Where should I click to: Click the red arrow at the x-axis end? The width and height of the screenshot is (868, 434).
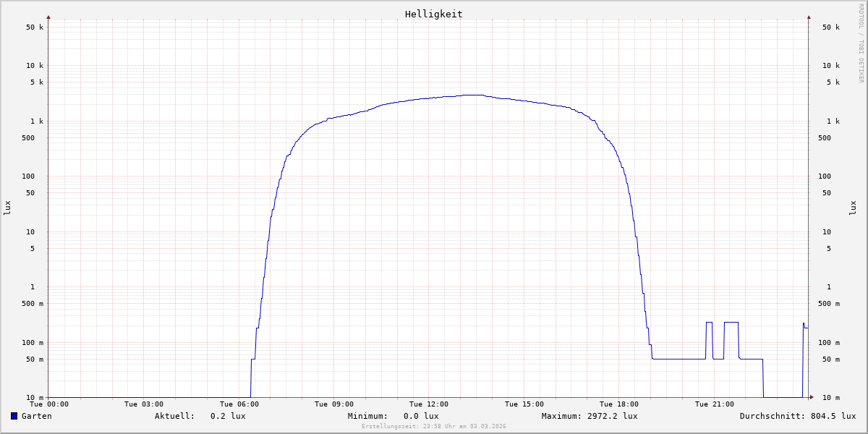812,397
